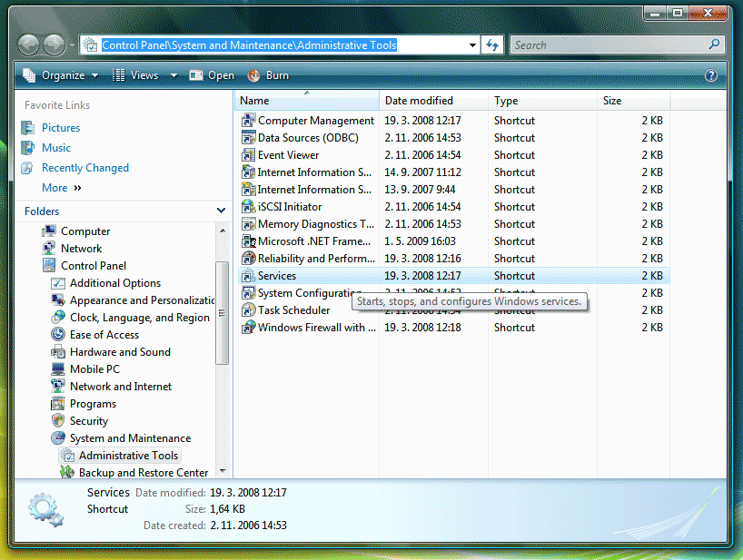
Task: Click the Refresh button beside address bar
Action: pyautogui.click(x=491, y=44)
